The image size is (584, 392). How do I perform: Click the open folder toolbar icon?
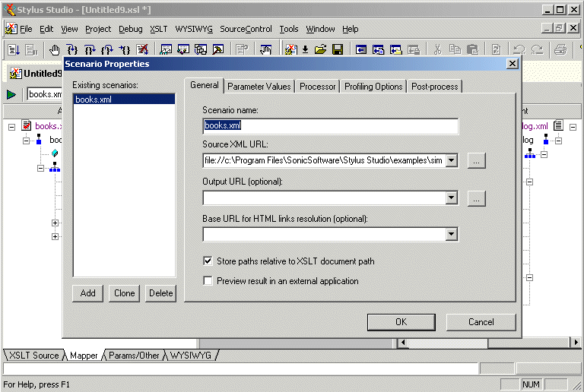320,50
